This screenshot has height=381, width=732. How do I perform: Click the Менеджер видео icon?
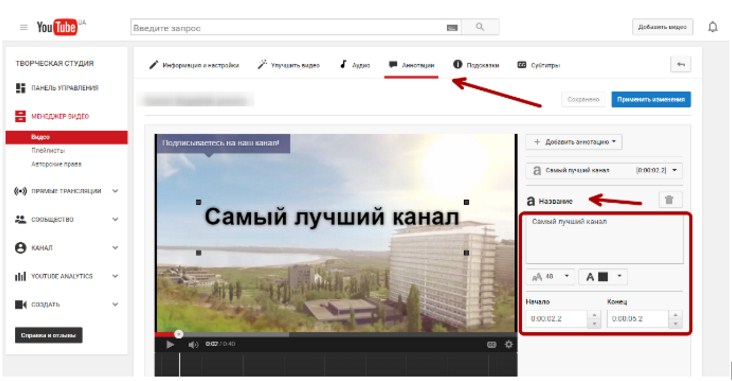[x=21, y=116]
